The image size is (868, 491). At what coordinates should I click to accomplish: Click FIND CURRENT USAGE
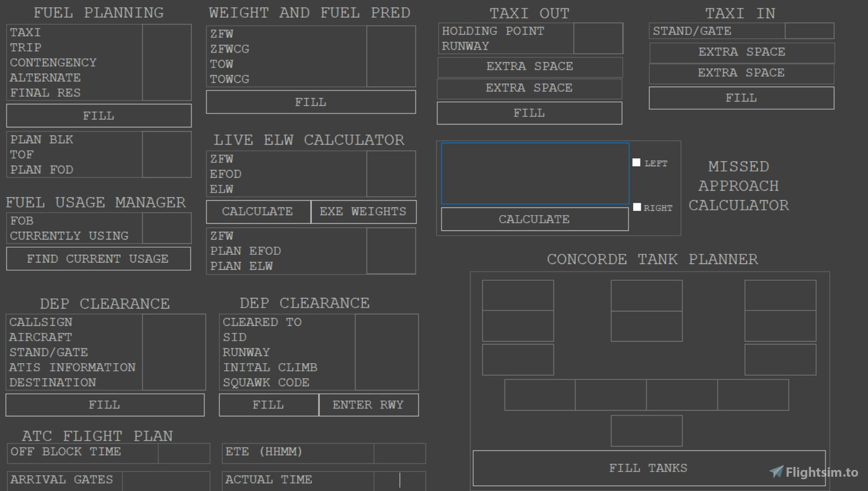[x=98, y=259]
